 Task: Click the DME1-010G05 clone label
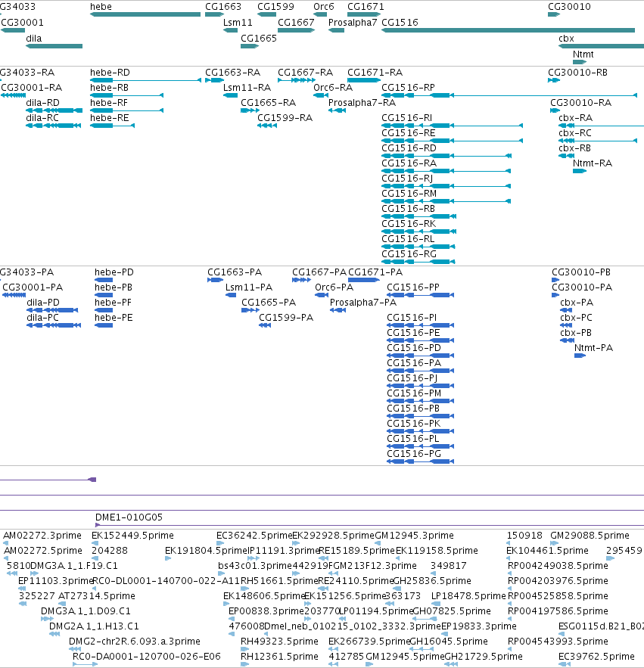[129, 517]
